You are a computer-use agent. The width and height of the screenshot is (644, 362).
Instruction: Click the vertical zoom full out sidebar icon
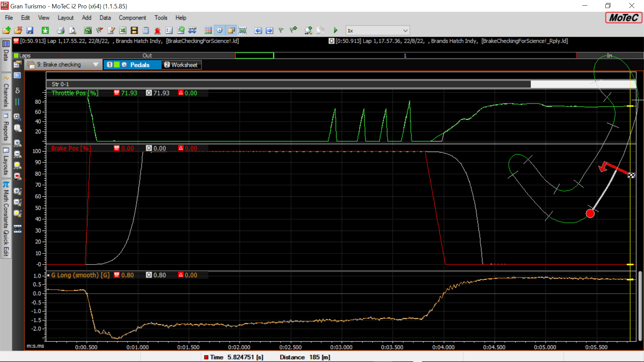(17, 214)
